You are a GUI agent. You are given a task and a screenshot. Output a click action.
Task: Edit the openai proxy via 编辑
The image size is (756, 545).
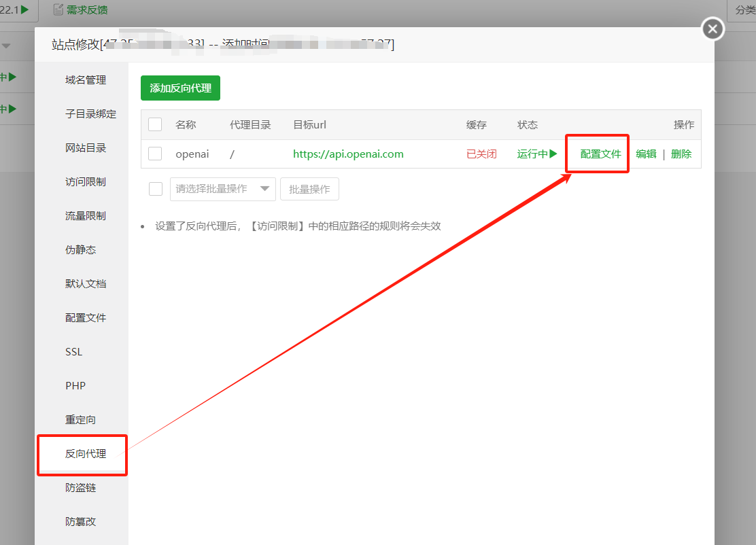[646, 154]
